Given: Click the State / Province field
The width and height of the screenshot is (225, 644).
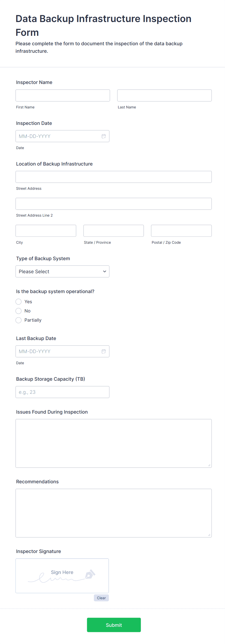Looking at the screenshot, I should pos(113,231).
